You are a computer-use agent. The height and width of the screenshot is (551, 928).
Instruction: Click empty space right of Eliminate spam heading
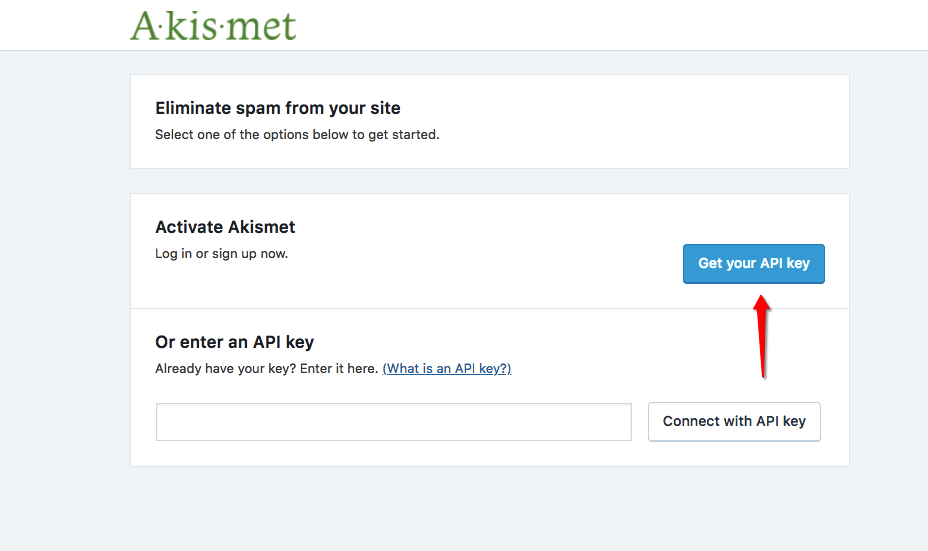[621, 108]
